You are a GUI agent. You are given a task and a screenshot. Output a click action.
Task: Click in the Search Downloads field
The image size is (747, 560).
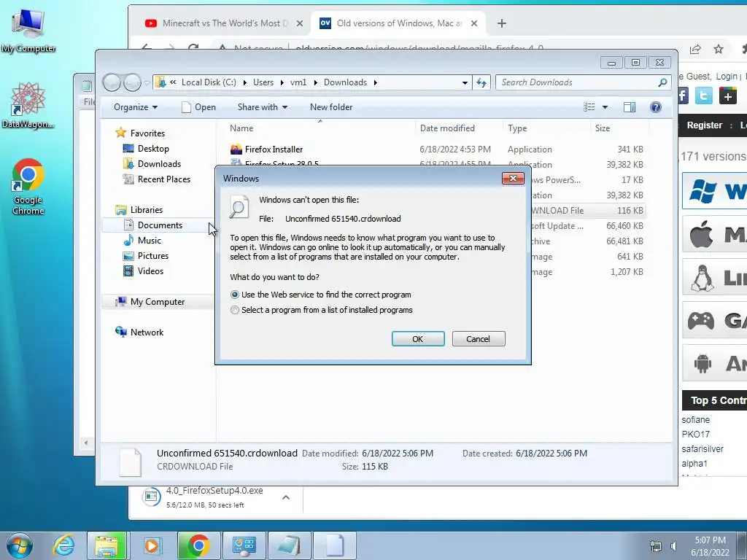577,82
